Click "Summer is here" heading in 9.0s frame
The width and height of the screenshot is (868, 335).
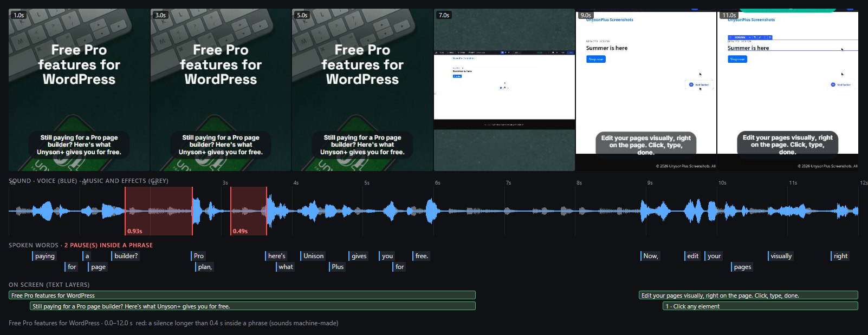[607, 48]
